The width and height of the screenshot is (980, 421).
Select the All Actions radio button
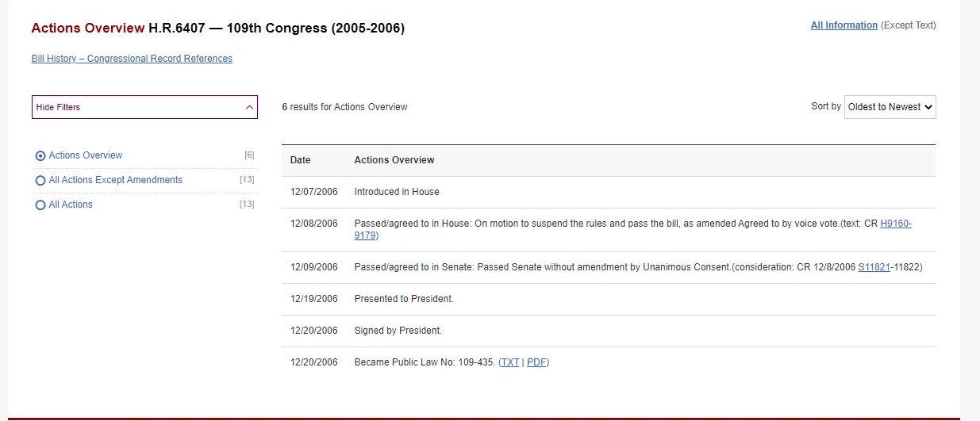coord(40,205)
